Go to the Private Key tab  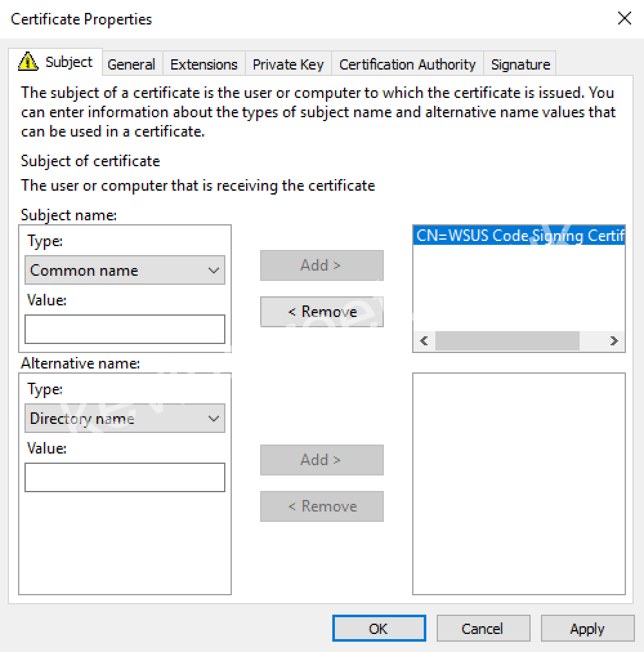[x=288, y=64]
